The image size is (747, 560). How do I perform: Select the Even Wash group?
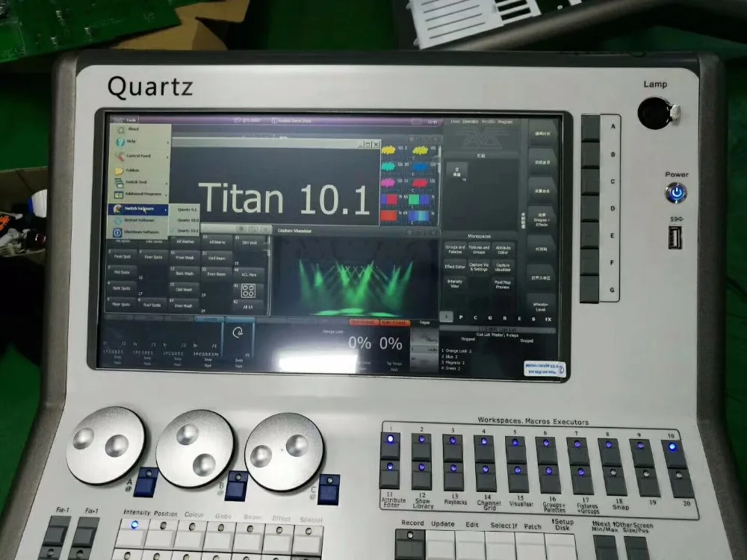tap(184, 305)
